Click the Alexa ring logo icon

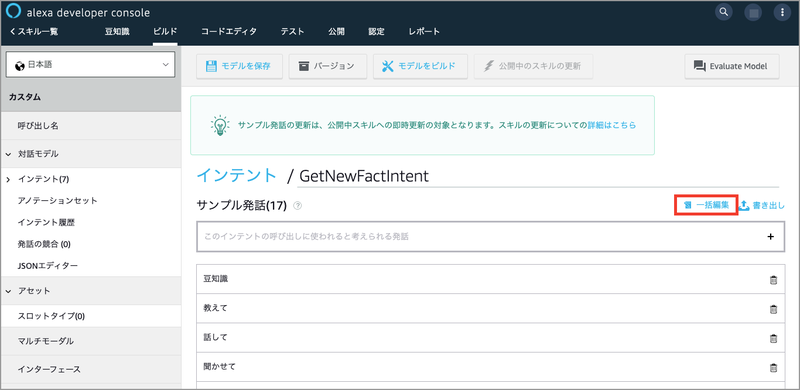point(14,12)
